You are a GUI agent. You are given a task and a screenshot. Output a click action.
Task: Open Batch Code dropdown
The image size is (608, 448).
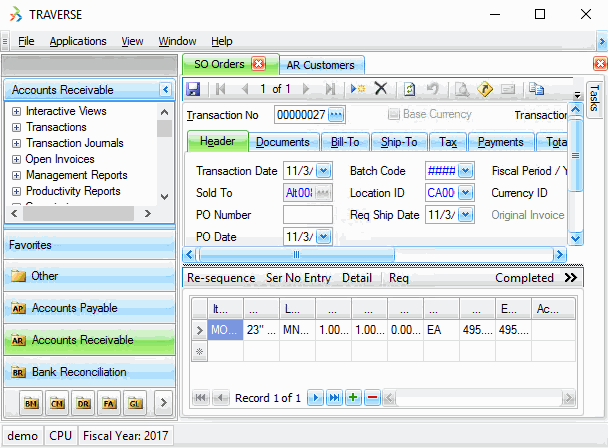466,171
